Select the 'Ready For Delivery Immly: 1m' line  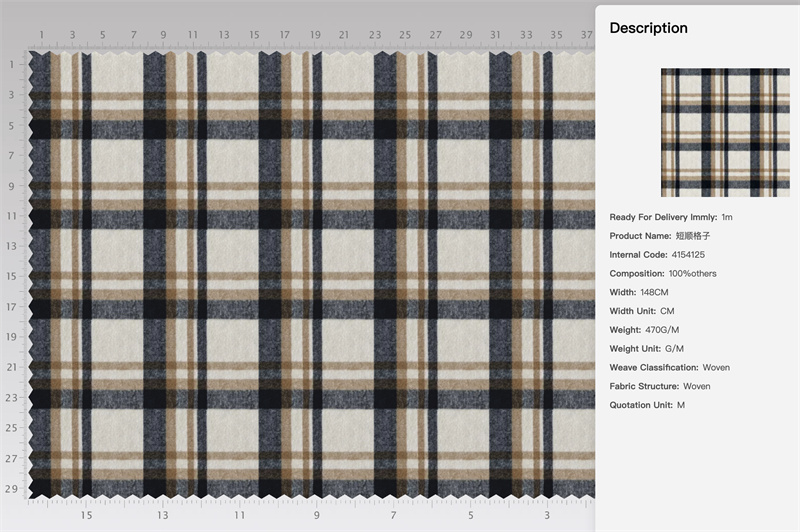click(671, 217)
